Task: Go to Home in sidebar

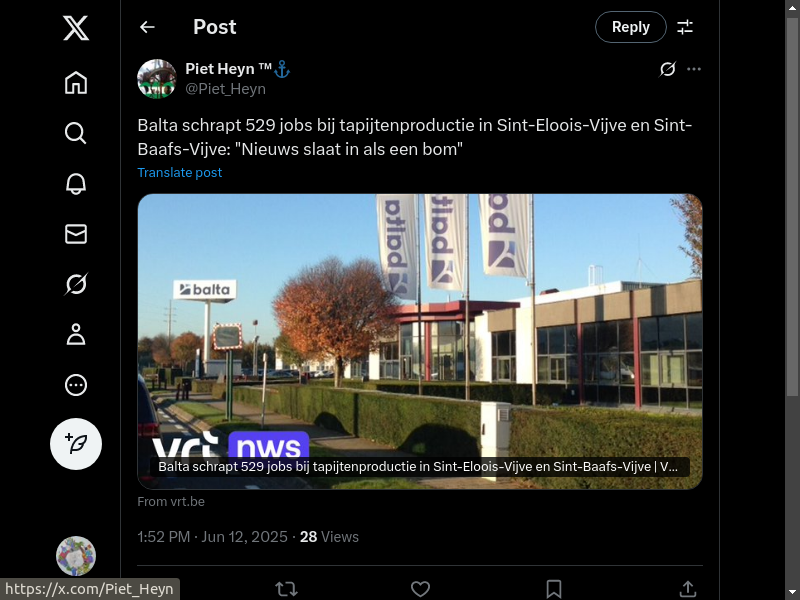Action: click(x=76, y=83)
